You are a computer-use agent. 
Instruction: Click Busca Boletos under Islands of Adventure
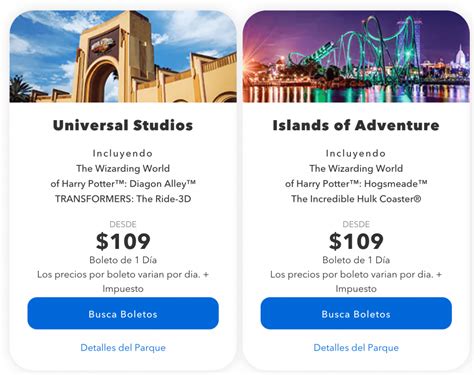(x=356, y=313)
